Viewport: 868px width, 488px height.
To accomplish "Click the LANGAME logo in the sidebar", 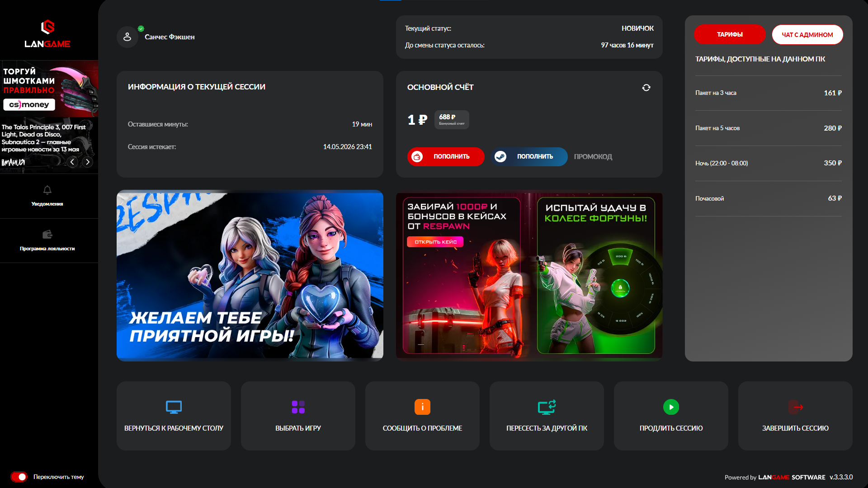I will coord(47,34).
